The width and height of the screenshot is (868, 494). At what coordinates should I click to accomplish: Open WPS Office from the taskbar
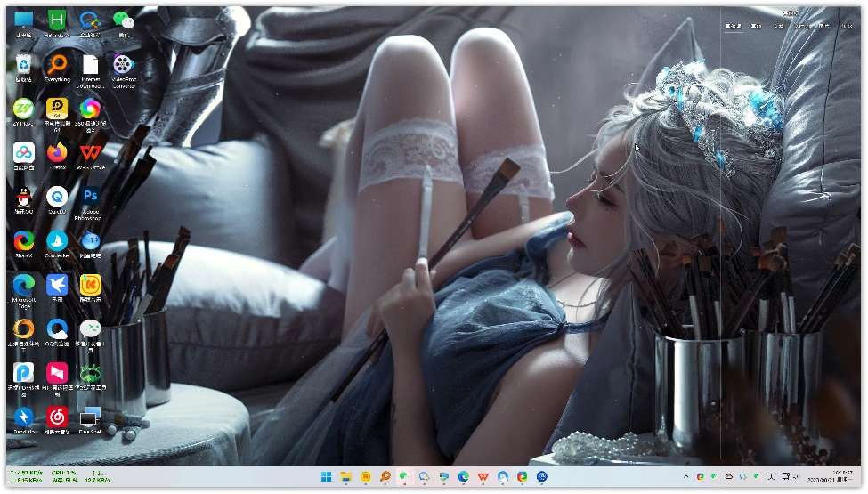click(x=483, y=477)
